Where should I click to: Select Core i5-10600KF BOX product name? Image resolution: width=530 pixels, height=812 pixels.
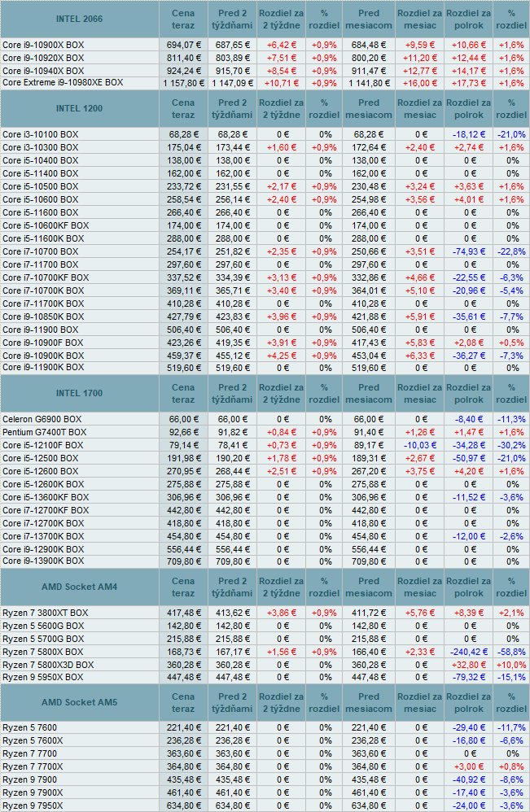click(46, 226)
